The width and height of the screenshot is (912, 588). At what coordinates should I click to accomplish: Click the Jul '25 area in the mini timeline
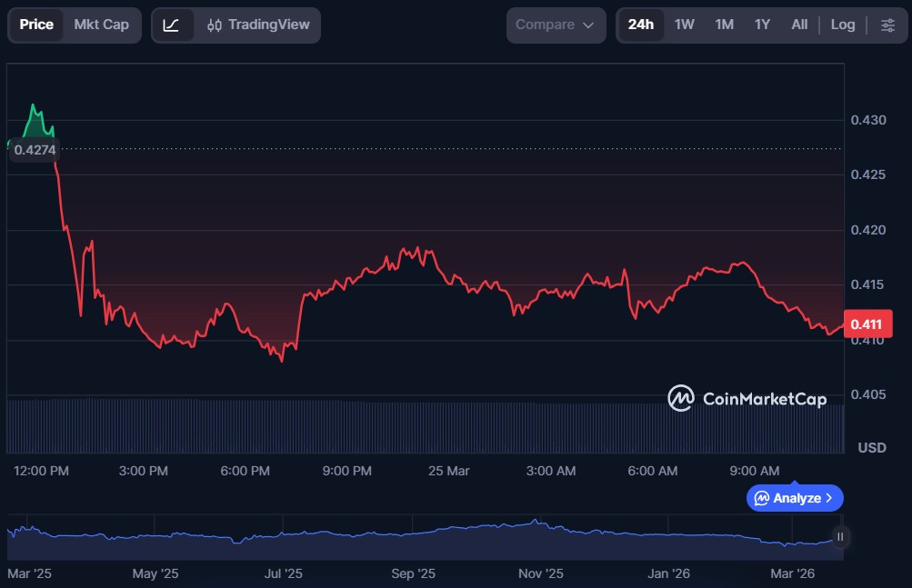point(283,536)
